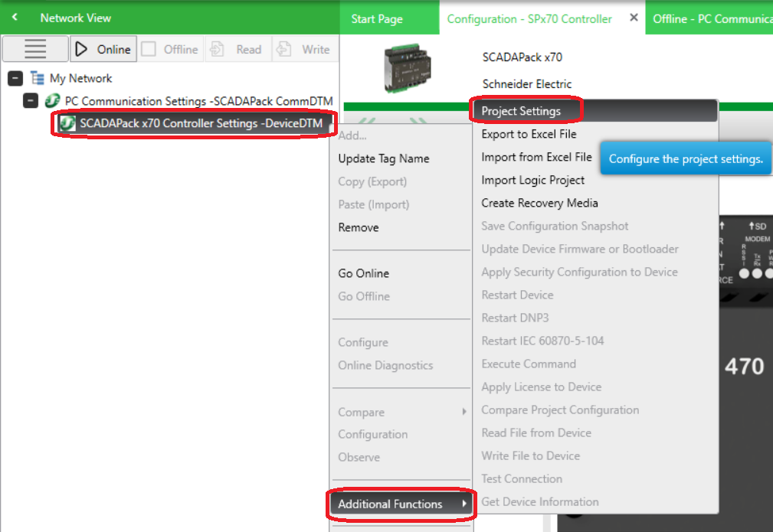Screen dimensions: 773x532
Task: Close the Configuration - SPx70 Controller tab
Action: 634,18
